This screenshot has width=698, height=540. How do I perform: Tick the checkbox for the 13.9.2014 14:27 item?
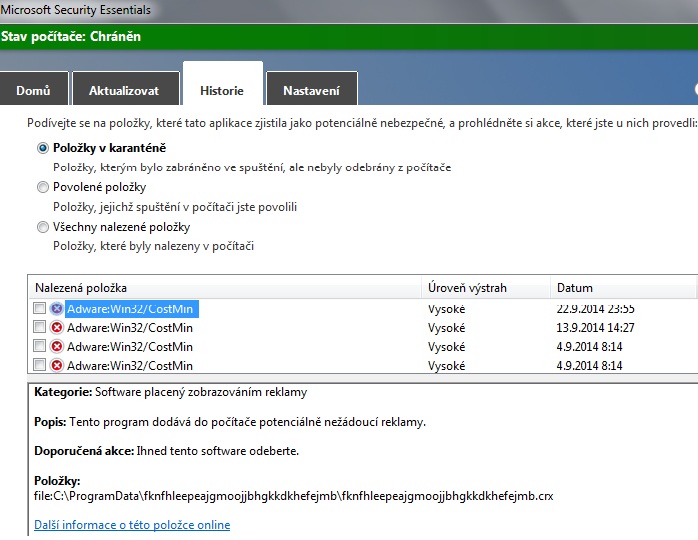(x=39, y=327)
